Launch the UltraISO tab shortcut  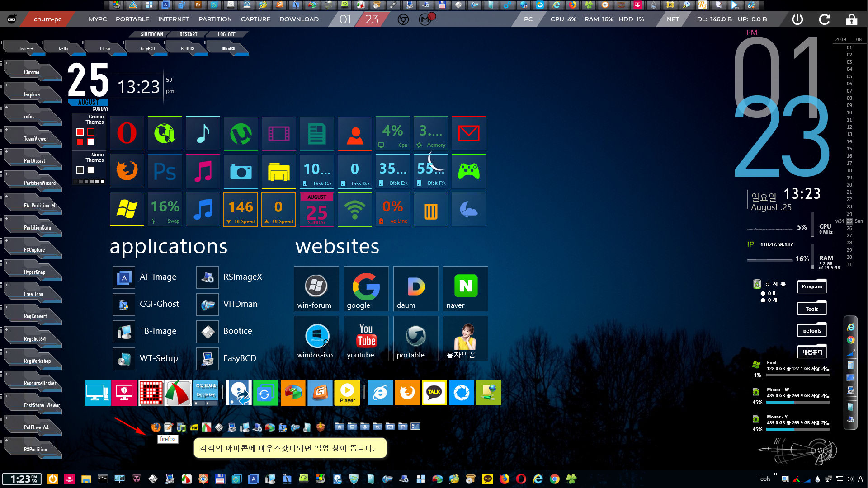[228, 48]
